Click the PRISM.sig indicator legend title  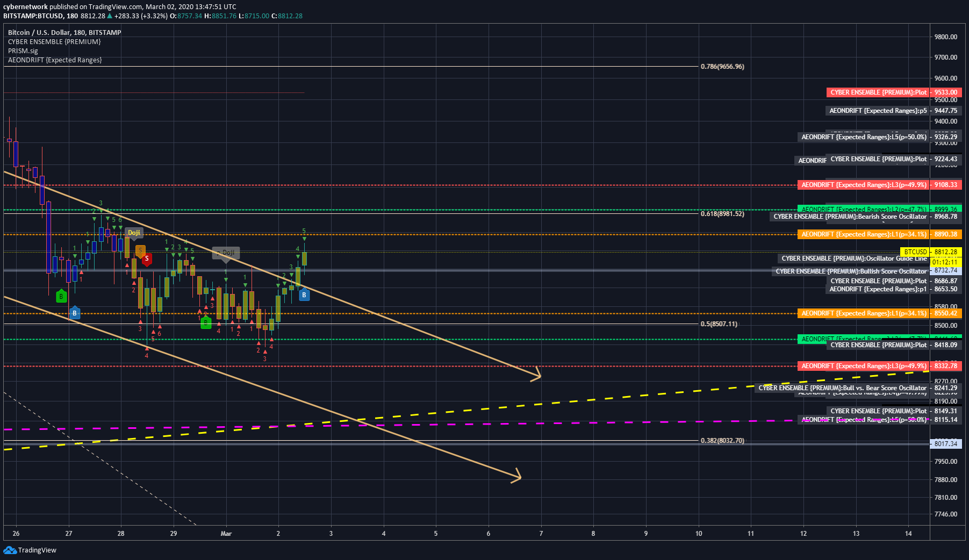point(23,51)
